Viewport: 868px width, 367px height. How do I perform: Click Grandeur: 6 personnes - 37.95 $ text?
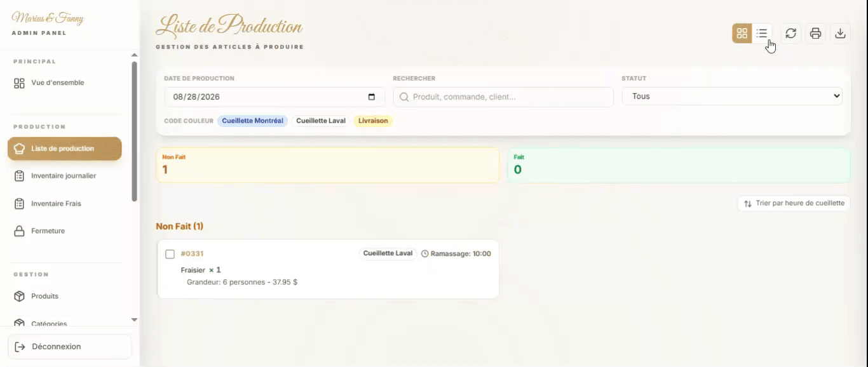[242, 282]
